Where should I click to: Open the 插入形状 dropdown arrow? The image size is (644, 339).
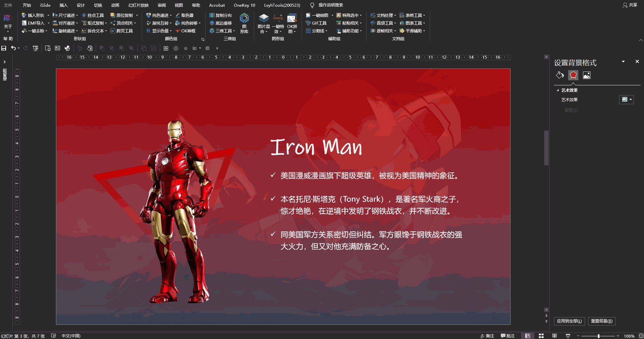48,15
